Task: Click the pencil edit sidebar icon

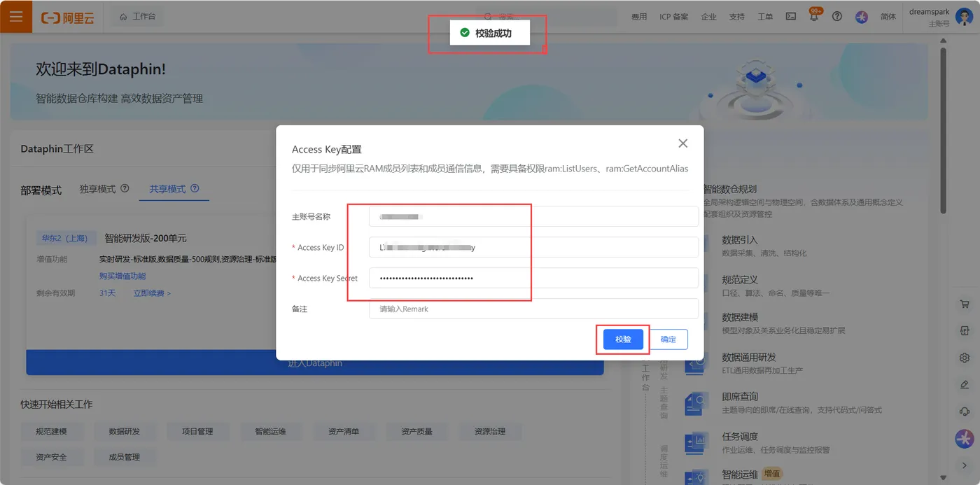Action: tap(965, 384)
